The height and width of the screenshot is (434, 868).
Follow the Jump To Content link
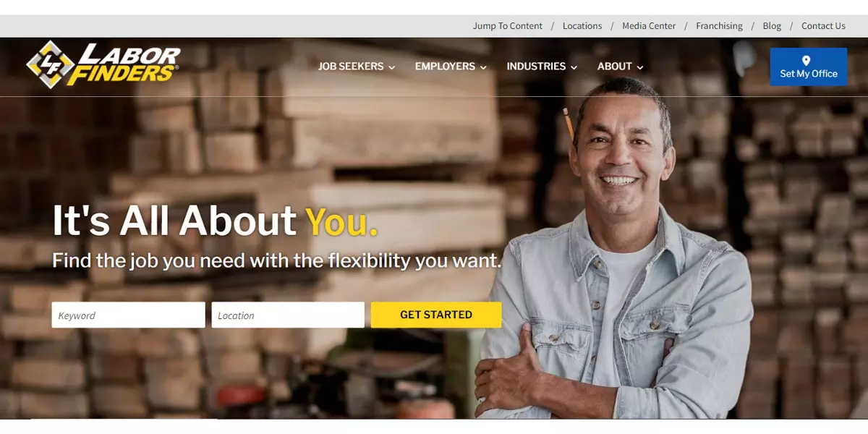[508, 26]
